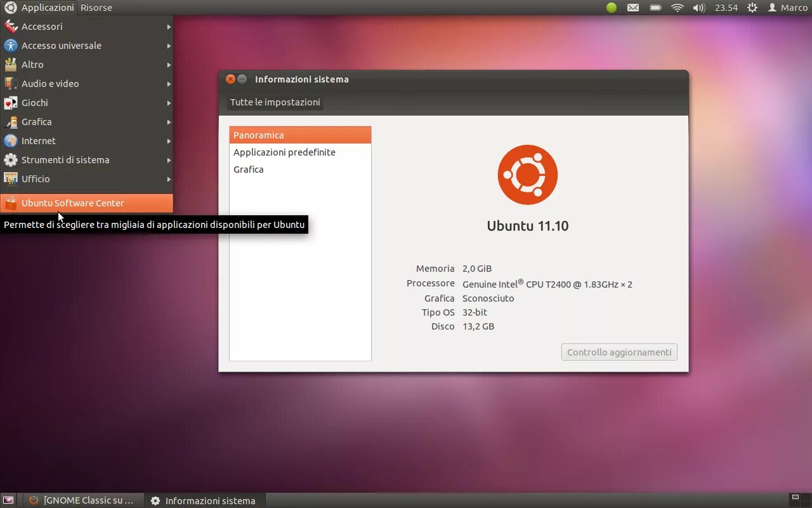This screenshot has width=812, height=508.
Task: Click the Ubuntu logo in top panel
Action: [10, 8]
